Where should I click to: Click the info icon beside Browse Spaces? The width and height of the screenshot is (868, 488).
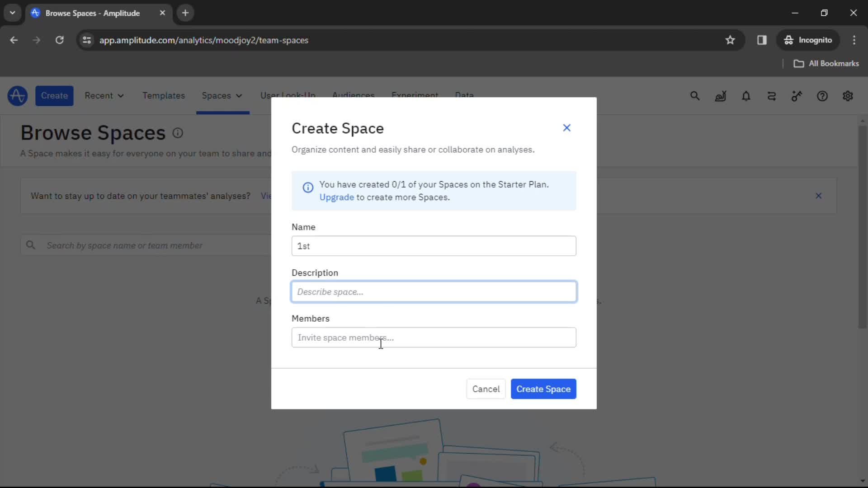[x=178, y=133]
